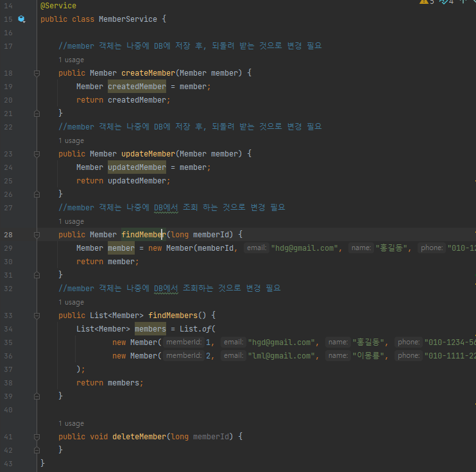Open the '1 usage' hint above updateMember
The width and height of the screenshot is (476, 472).
(71, 140)
